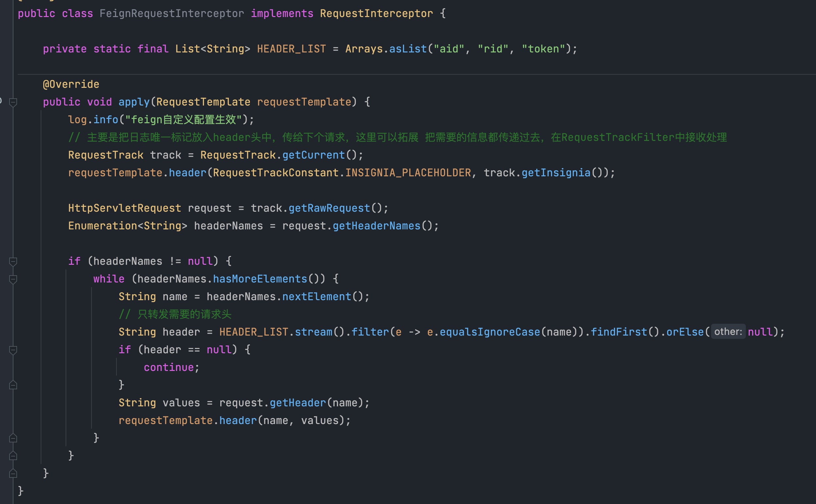This screenshot has height=504, width=816.
Task: Click the nextElement method call
Action: click(316, 297)
